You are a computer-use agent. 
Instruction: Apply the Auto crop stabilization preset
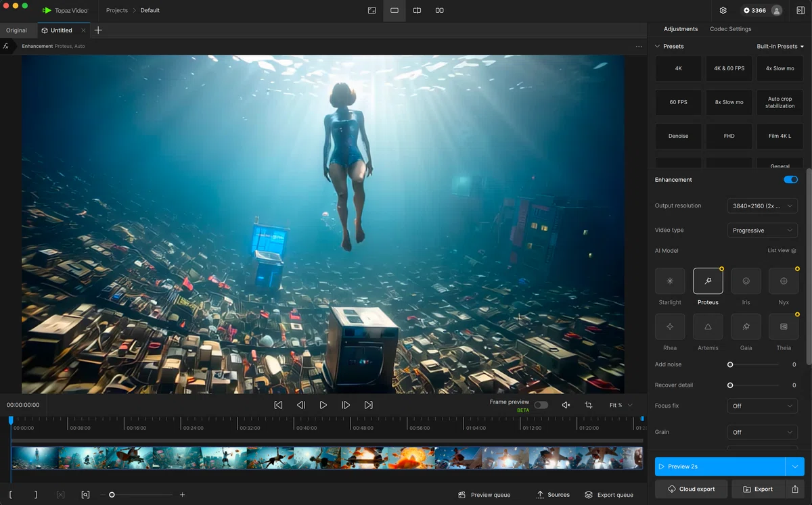click(x=780, y=102)
